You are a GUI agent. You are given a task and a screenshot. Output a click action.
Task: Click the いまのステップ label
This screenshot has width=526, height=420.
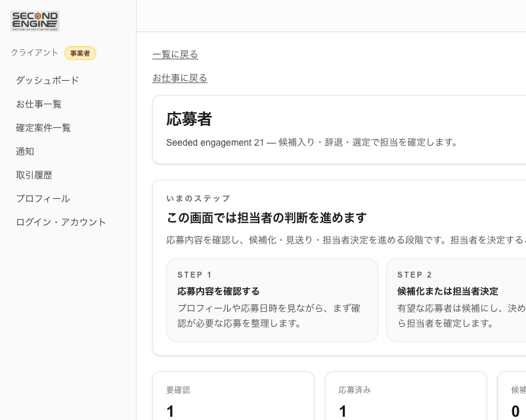[x=198, y=198]
